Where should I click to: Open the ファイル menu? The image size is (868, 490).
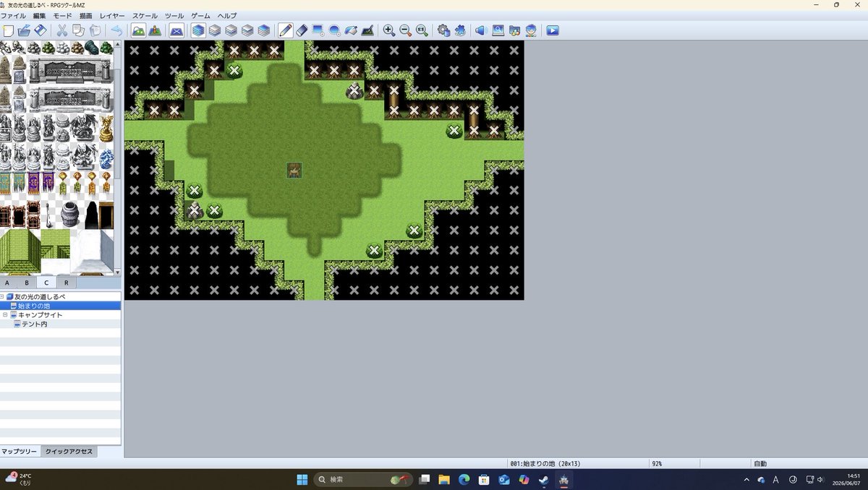point(13,16)
